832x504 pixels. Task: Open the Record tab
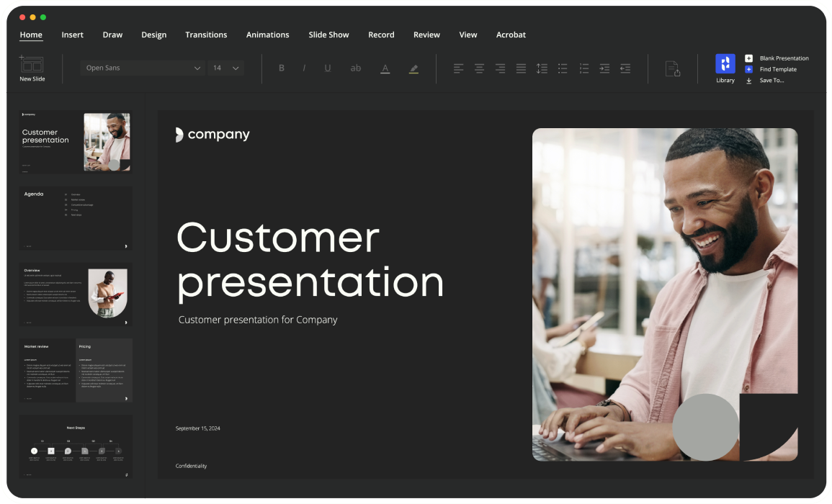tap(381, 35)
